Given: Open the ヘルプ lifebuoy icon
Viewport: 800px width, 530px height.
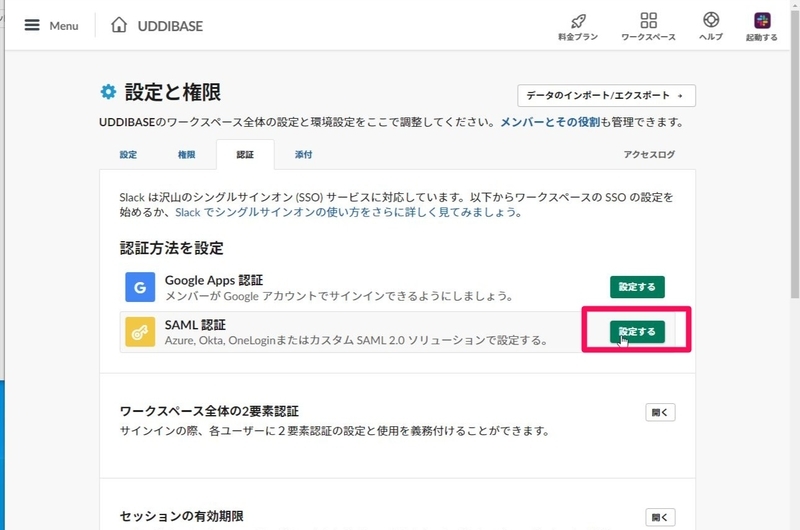Looking at the screenshot, I should [x=711, y=20].
